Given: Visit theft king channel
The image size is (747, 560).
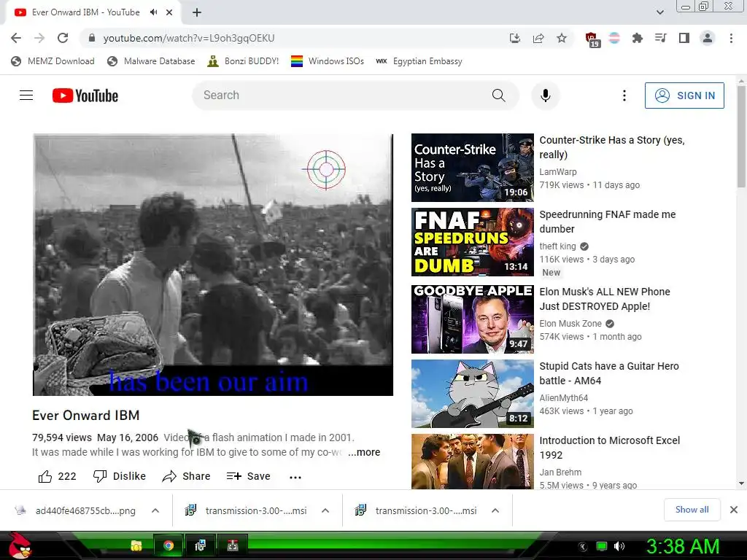Looking at the screenshot, I should click(x=557, y=246).
